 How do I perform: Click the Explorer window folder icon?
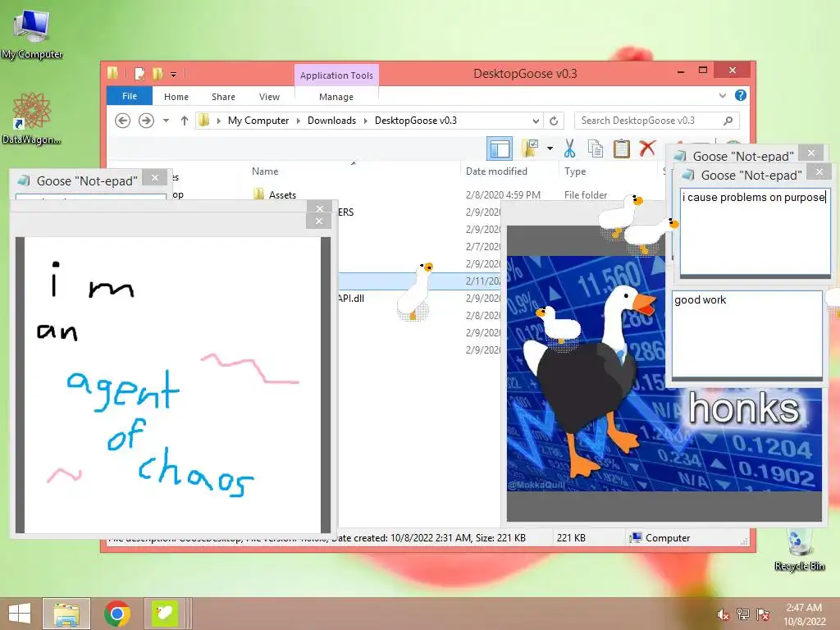[x=112, y=73]
